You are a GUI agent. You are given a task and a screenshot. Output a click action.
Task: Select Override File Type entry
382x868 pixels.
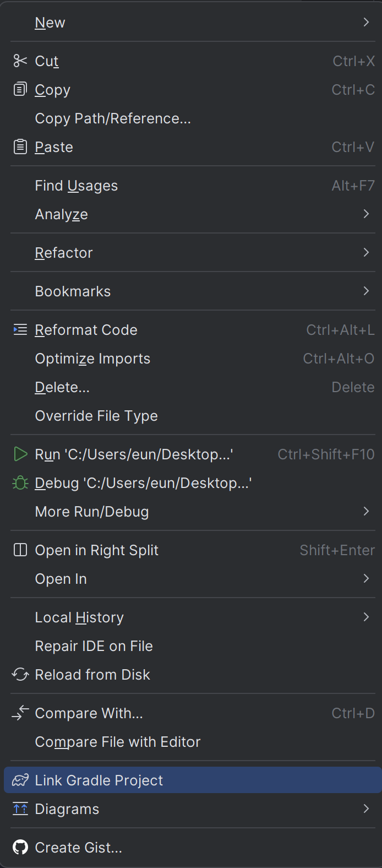click(x=96, y=416)
